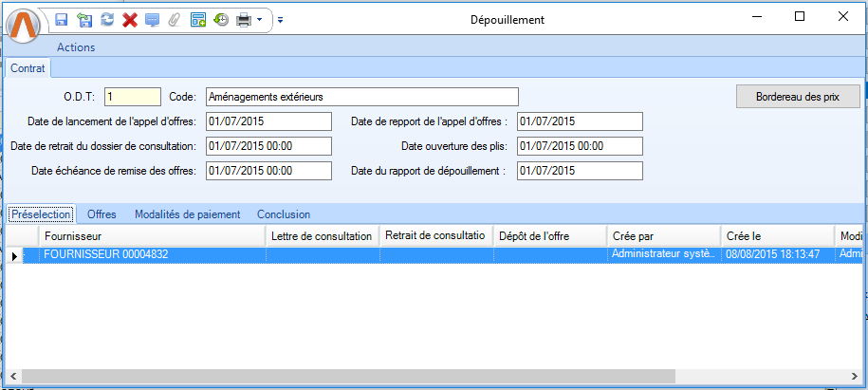Select the row indicator arrow for FOURNISSEUR 00004832
868x390 pixels.
[x=14, y=255]
